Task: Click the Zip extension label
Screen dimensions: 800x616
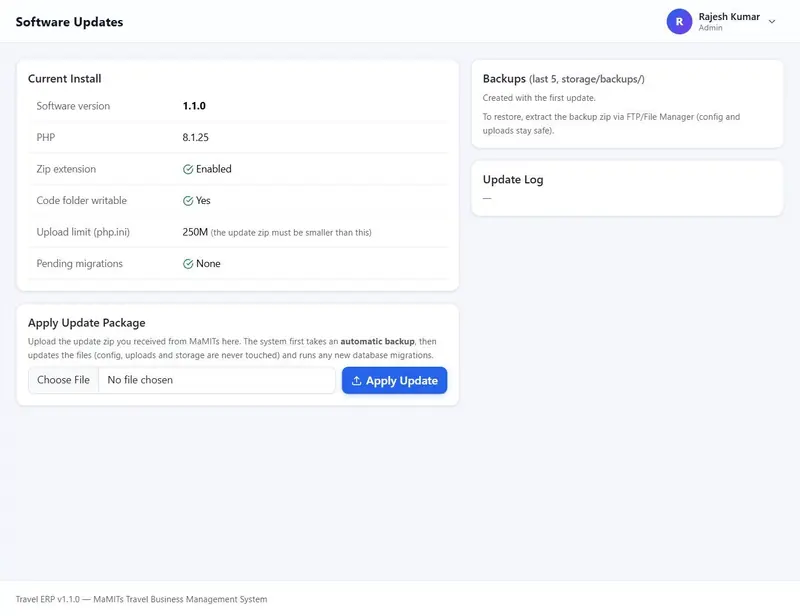Action: 66,169
